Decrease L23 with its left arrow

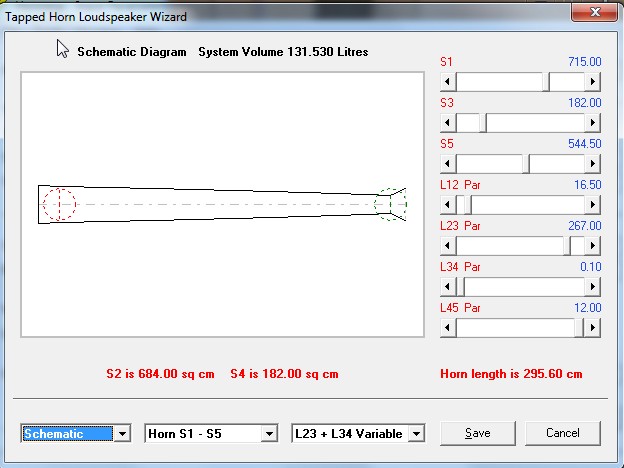click(448, 246)
